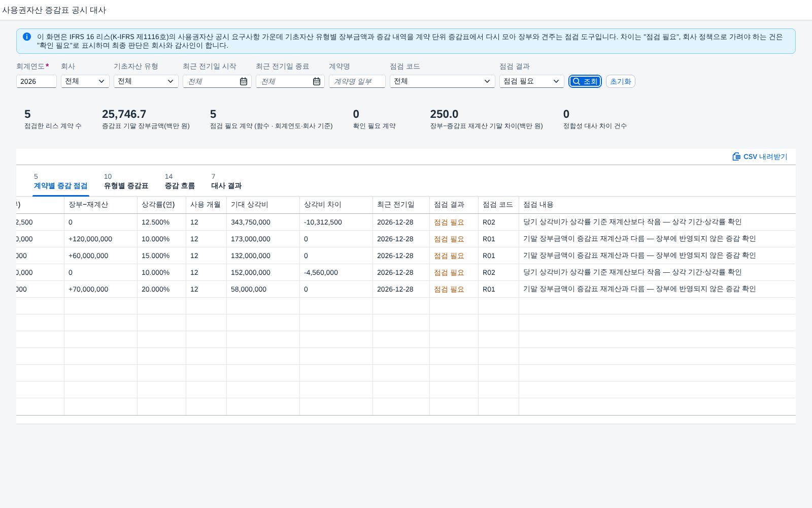
Task: Click the 250.0 재계산 기말 차이 KPI value
Action: [x=444, y=114]
